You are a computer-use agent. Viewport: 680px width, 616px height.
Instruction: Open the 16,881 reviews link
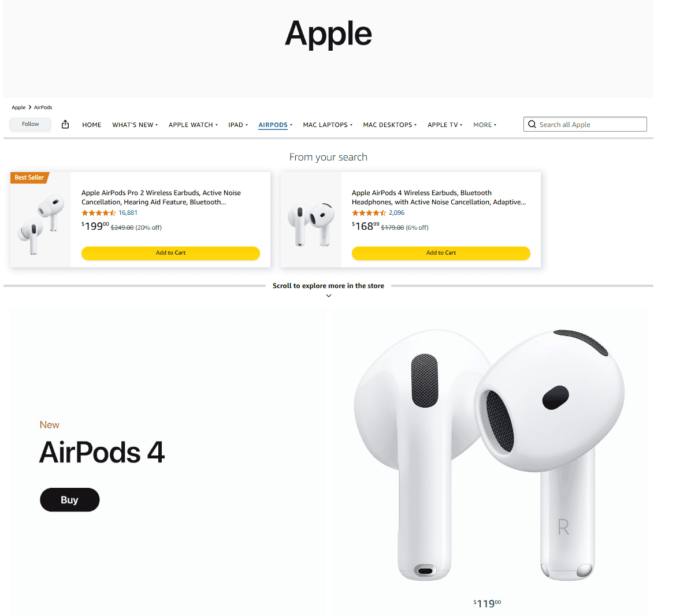[x=128, y=213]
